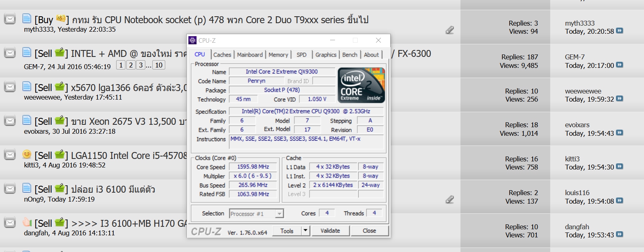Click envelope icon beside LGA1150 Core i5 thread
Viewport: 644px width, 252px height.
tap(10, 155)
